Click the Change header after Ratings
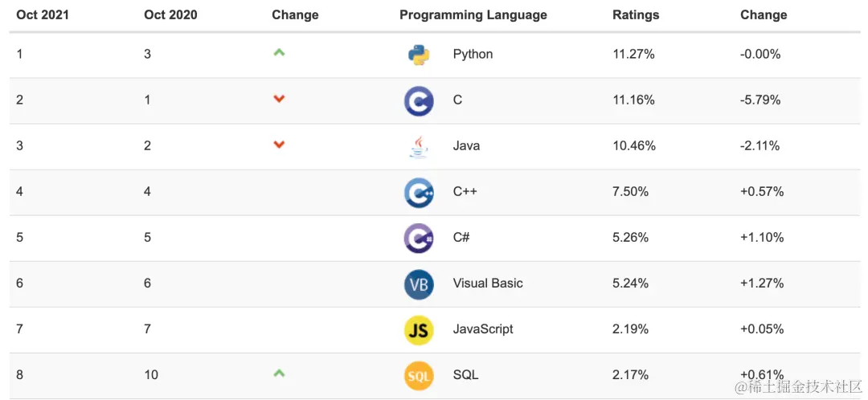868x400 pixels. pos(764,15)
